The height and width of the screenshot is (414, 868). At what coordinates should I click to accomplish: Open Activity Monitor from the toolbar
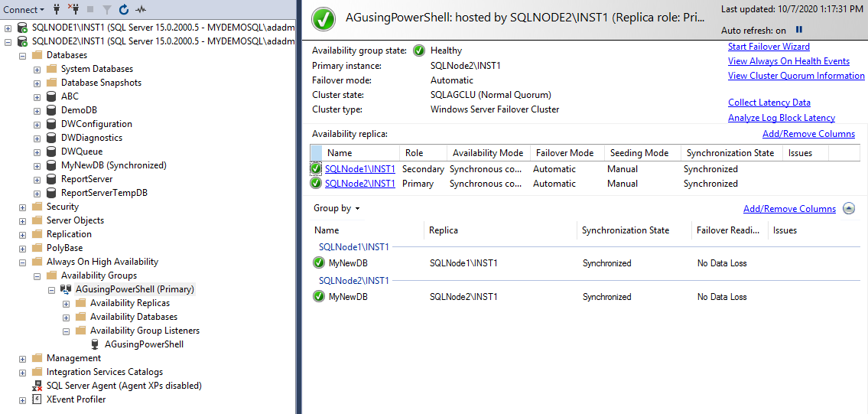click(x=141, y=10)
